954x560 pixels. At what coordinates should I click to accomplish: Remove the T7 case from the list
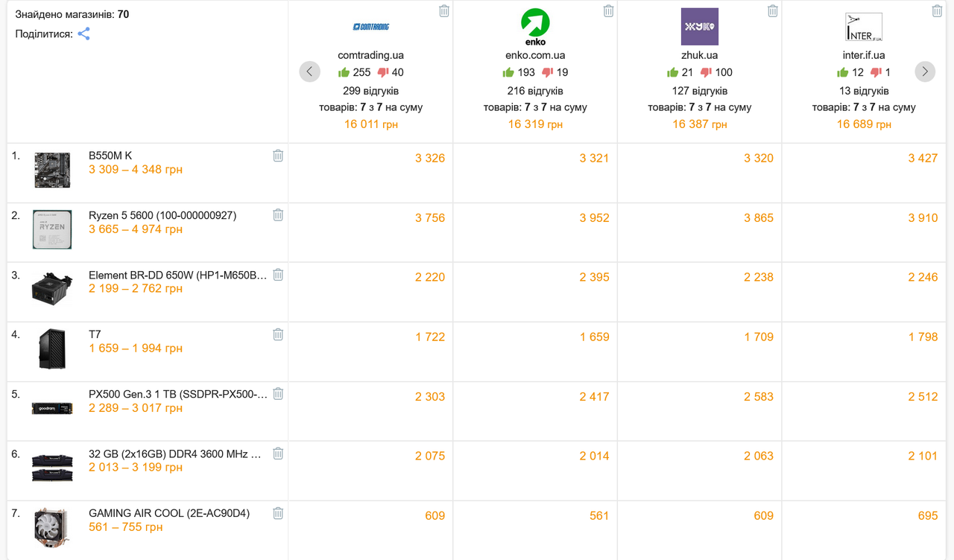pyautogui.click(x=278, y=334)
